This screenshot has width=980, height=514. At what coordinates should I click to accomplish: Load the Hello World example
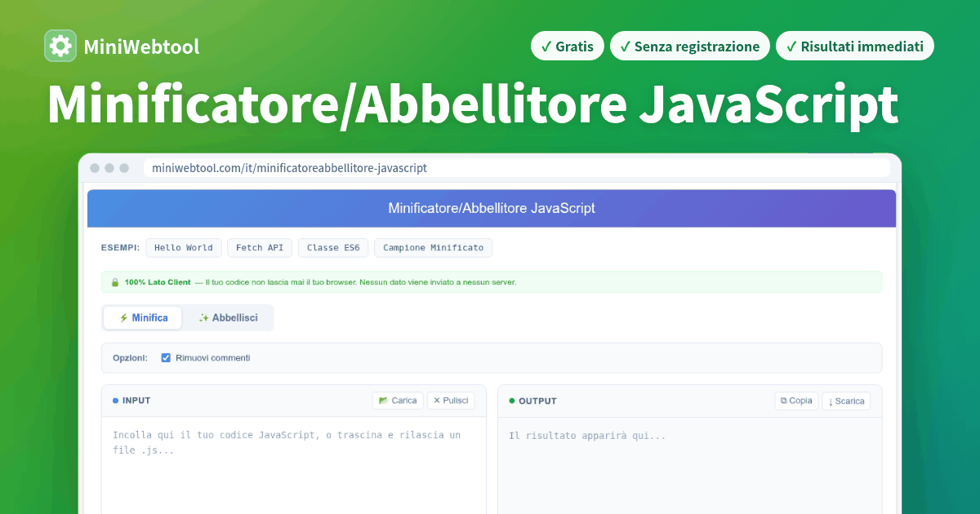tap(184, 248)
